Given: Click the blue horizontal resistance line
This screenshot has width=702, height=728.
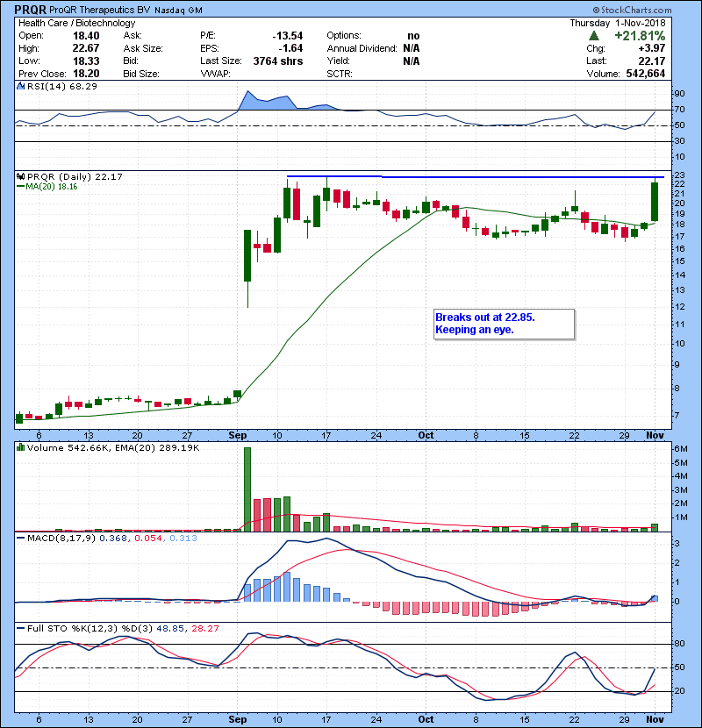Looking at the screenshot, I should coord(476,177).
